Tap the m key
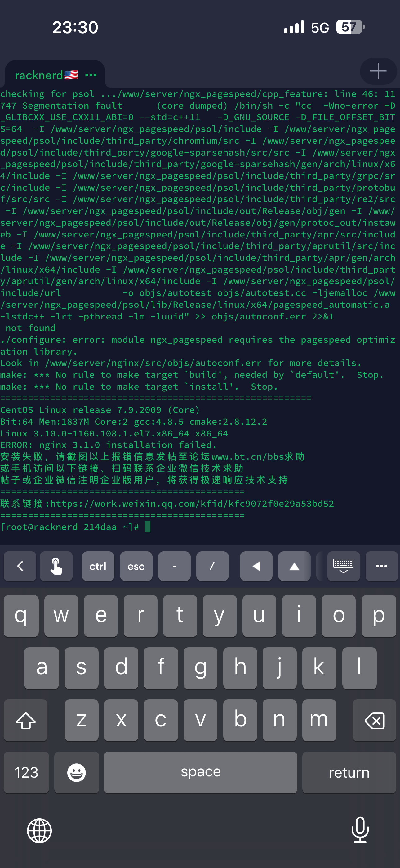The width and height of the screenshot is (400, 868). [x=319, y=720]
